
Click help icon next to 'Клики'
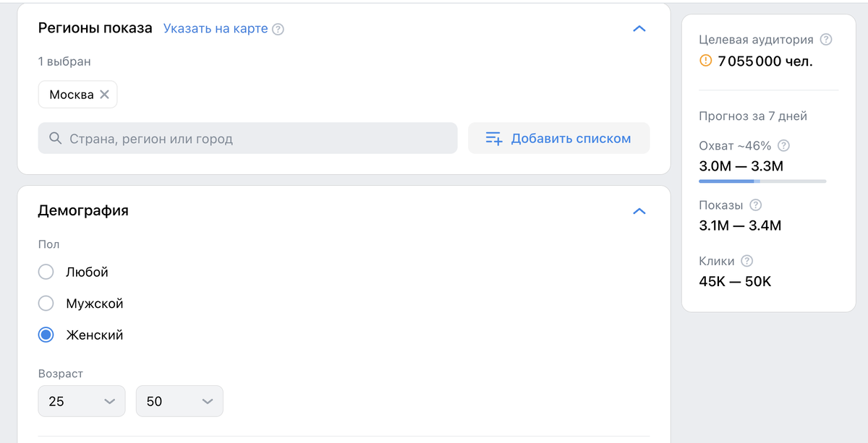(747, 261)
